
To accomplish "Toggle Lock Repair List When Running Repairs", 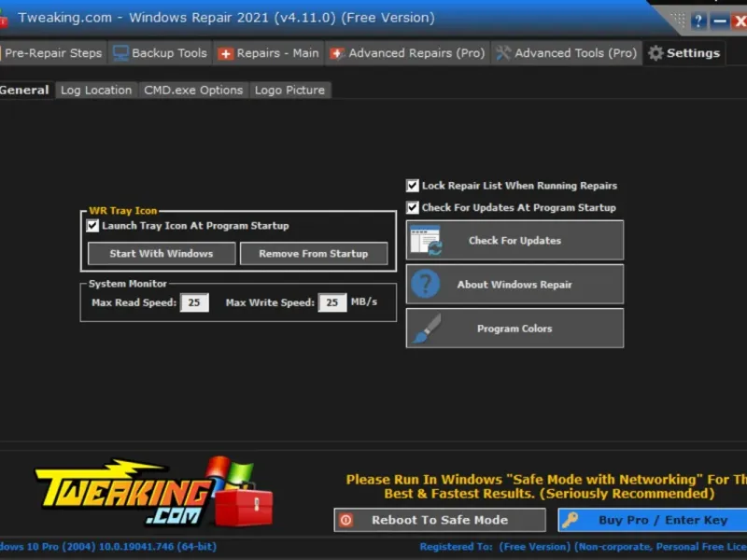I will click(x=413, y=186).
